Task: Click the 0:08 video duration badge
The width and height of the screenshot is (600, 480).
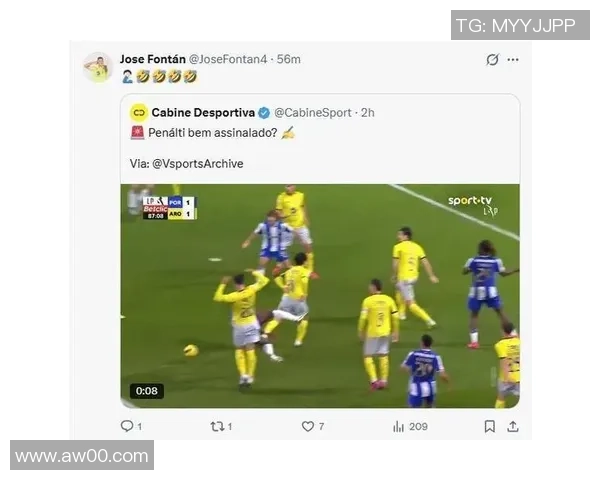Action: (147, 391)
